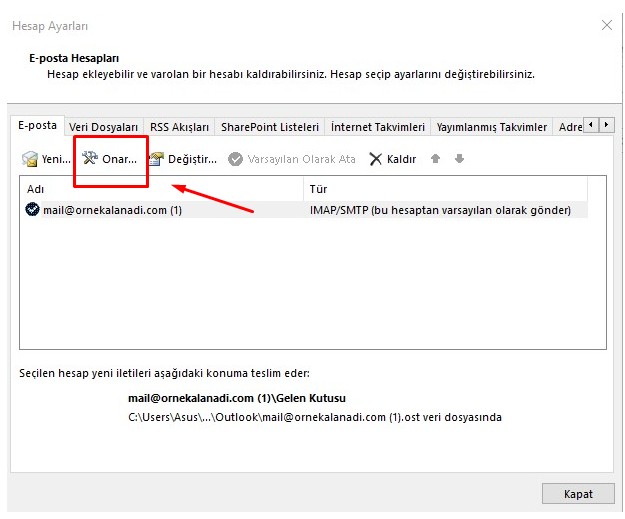Click the Yeni (New) account envelope icon
Image resolution: width=625 pixels, height=519 pixels.
30,159
